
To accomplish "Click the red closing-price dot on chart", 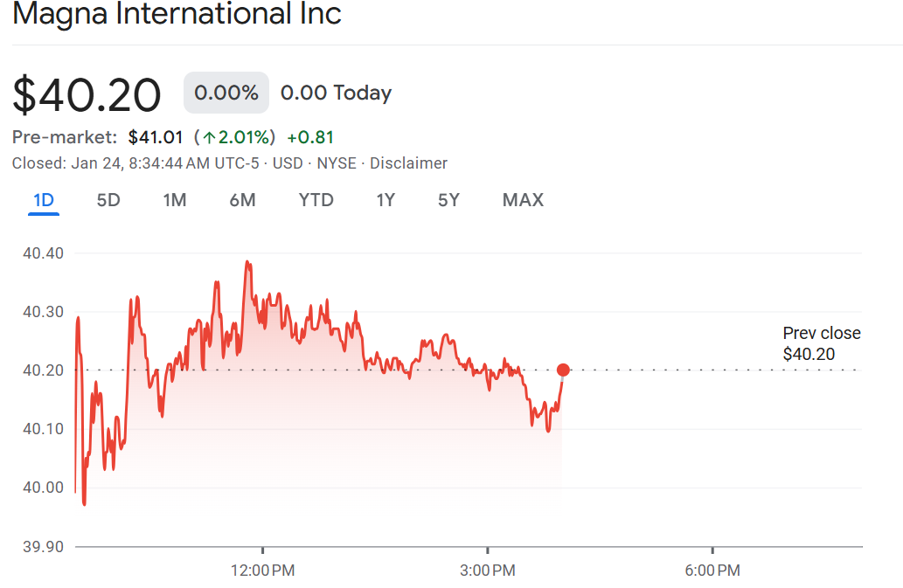I will pyautogui.click(x=563, y=370).
